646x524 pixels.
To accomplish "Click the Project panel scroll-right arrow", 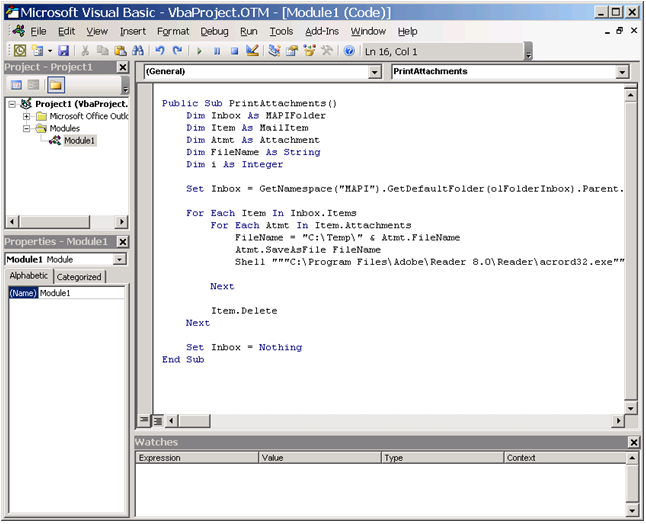I will pyautogui.click(x=121, y=222).
